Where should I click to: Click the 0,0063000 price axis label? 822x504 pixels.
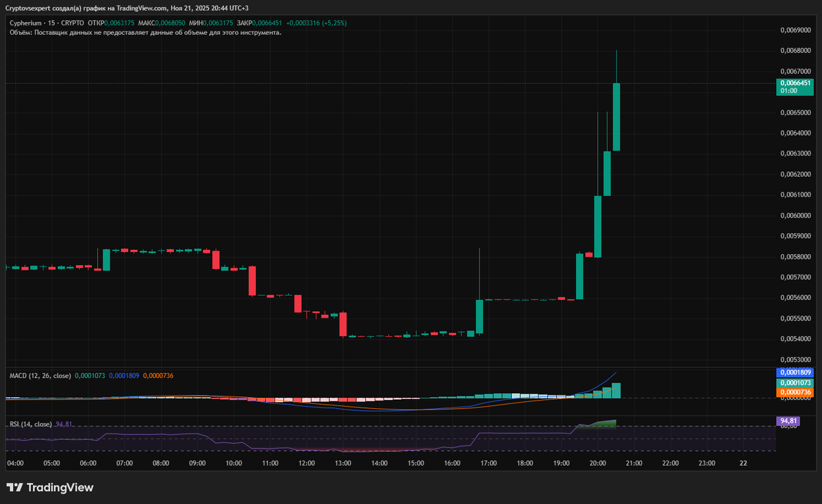click(x=795, y=153)
